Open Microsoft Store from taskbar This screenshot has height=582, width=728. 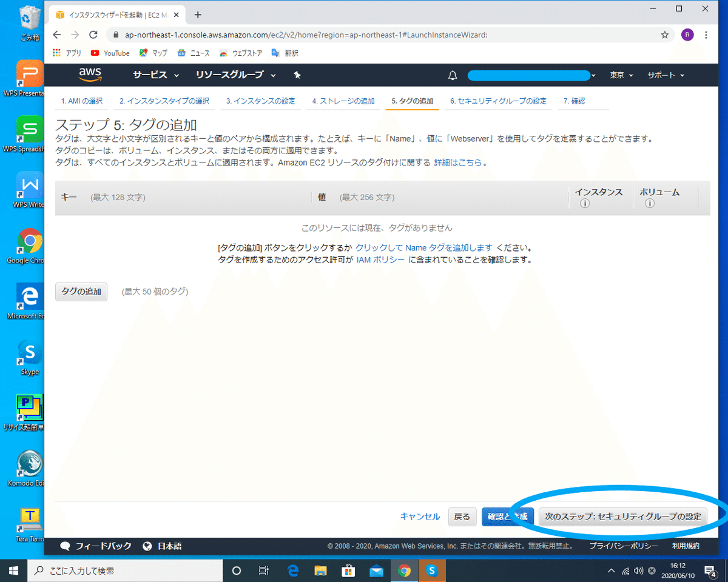[x=348, y=570]
